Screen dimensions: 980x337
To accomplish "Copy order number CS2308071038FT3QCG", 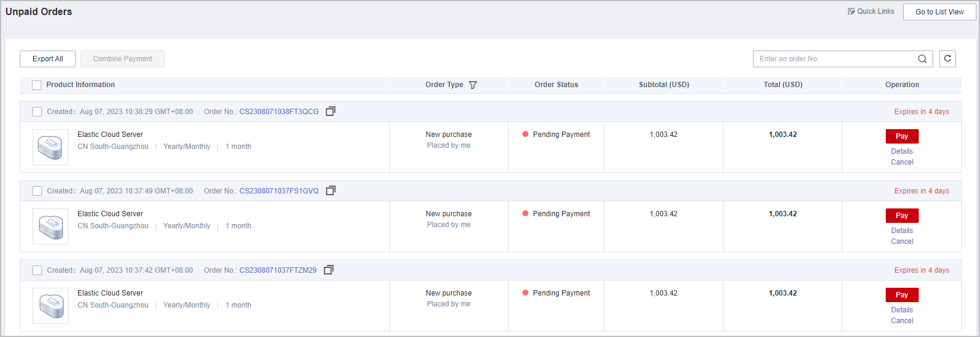I will [x=330, y=111].
